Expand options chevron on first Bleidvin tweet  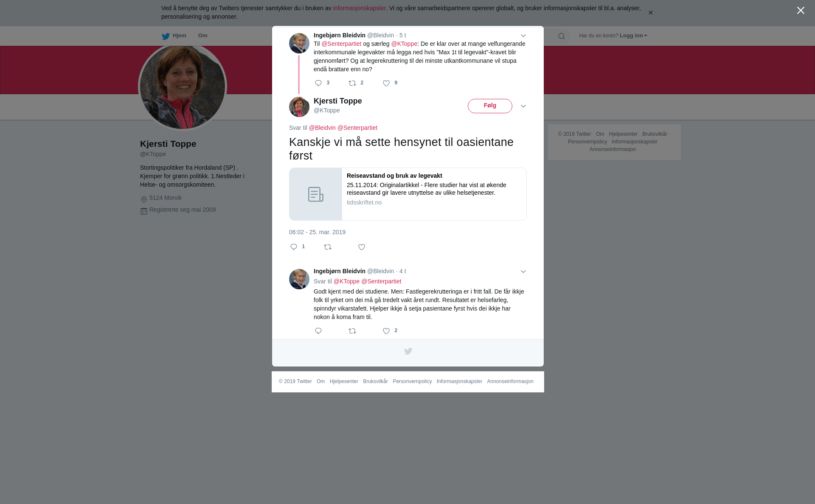(523, 36)
